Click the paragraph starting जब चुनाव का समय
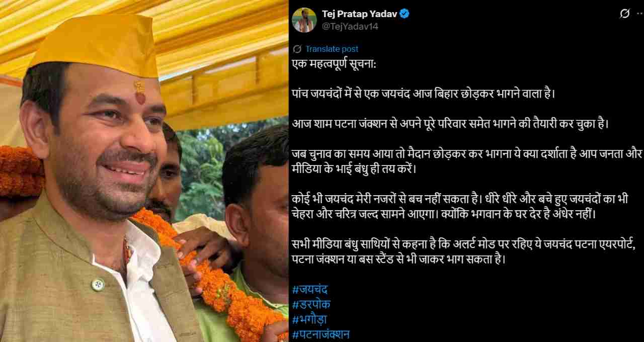This screenshot has width=644, height=342. pyautogui.click(x=466, y=160)
